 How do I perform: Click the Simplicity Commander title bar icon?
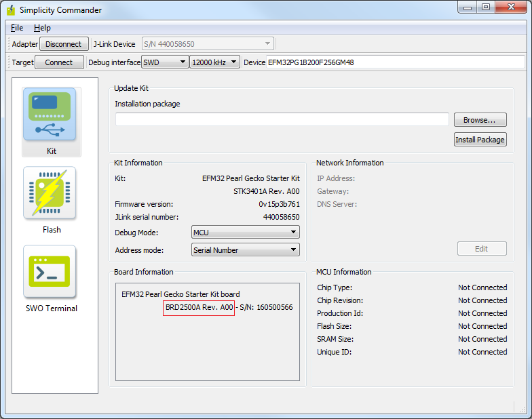point(9,10)
